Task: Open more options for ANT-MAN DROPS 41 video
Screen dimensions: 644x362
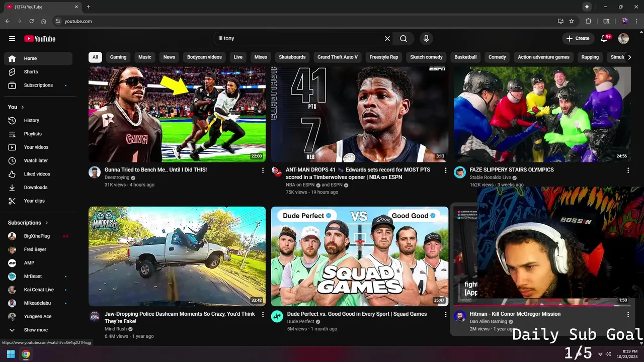Action: (445, 170)
